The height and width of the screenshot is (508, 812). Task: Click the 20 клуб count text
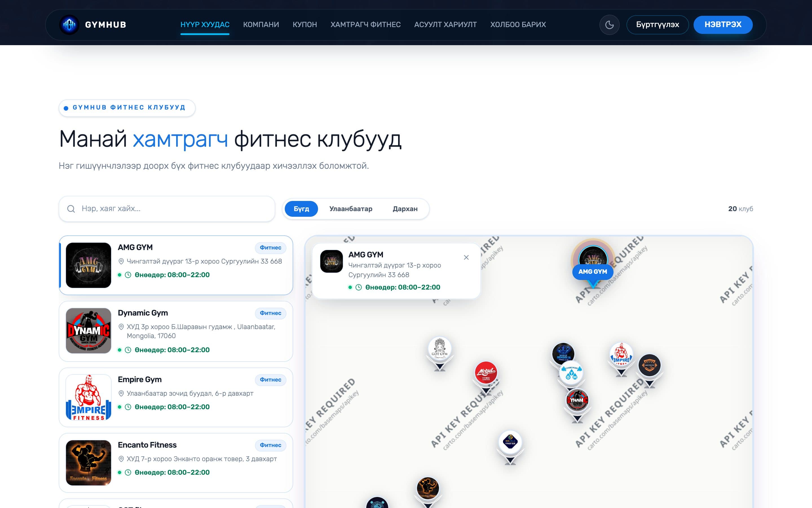coord(740,209)
